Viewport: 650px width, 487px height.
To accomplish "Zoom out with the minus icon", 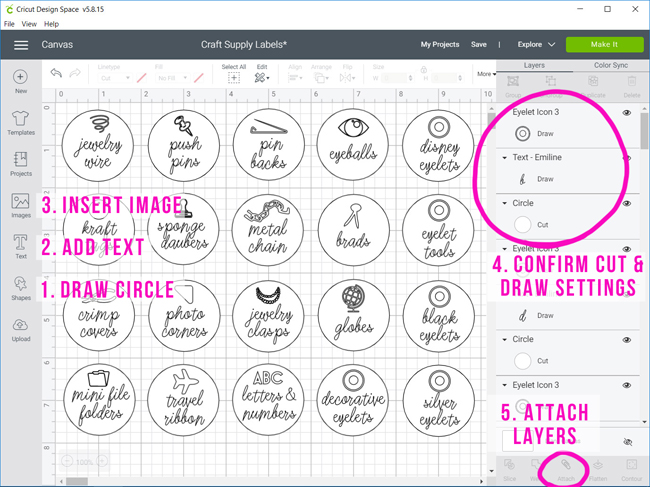I will click(x=68, y=461).
